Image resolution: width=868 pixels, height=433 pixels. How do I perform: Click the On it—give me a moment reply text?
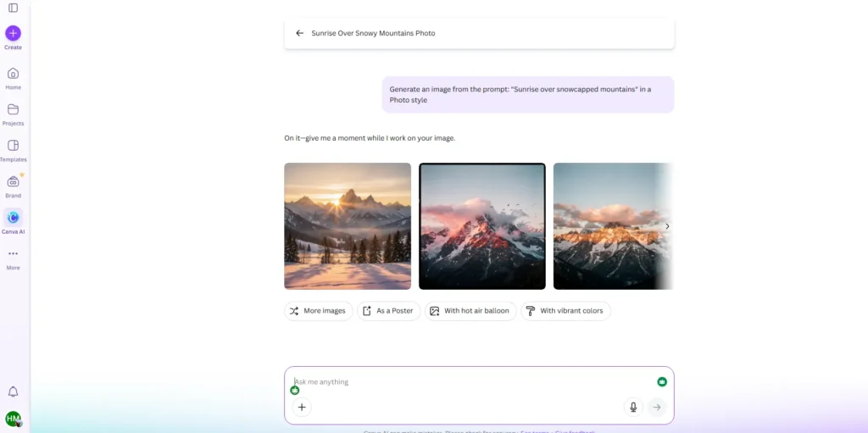[x=370, y=138]
